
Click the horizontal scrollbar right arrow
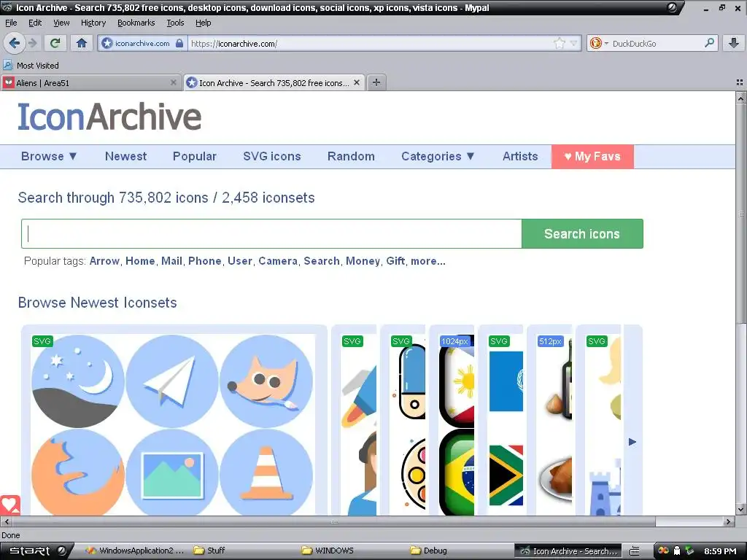point(728,521)
